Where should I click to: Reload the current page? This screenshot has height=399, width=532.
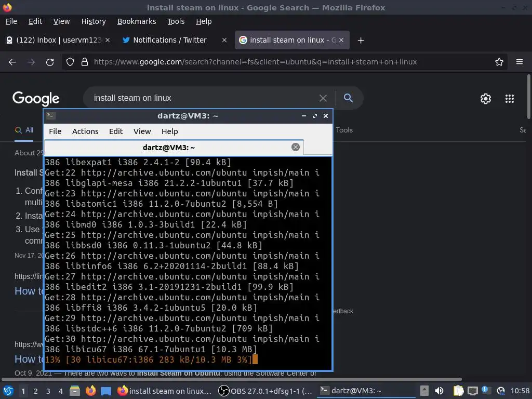[50, 62]
